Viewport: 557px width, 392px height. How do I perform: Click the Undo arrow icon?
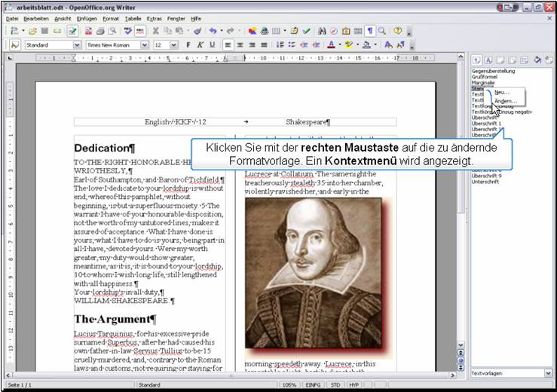(x=213, y=32)
